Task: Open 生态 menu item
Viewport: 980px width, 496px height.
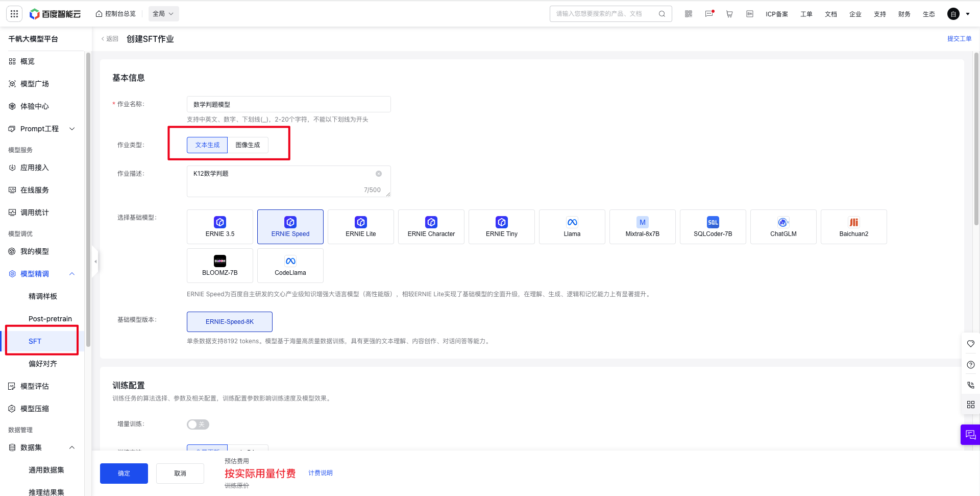Action: coord(929,14)
